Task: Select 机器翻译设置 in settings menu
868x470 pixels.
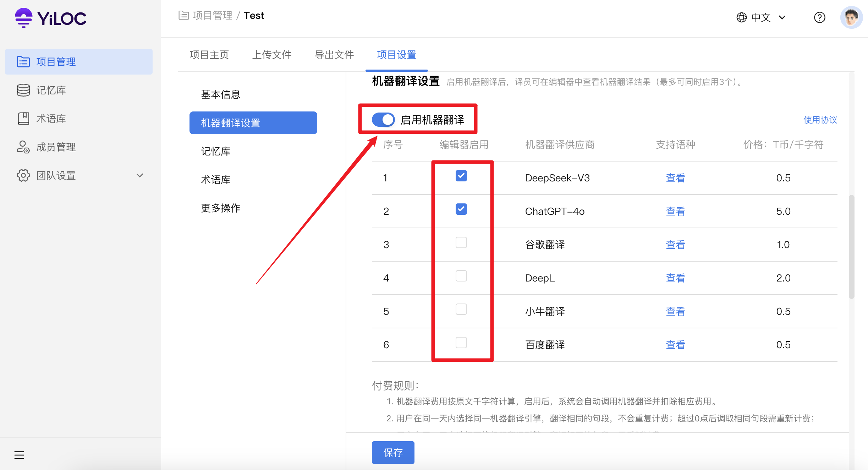Action: [253, 123]
